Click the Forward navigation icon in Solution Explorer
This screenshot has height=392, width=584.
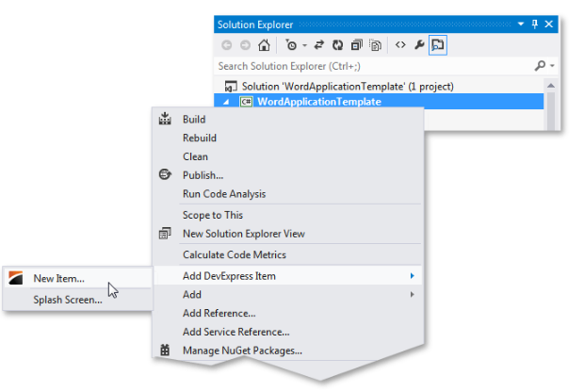point(245,45)
